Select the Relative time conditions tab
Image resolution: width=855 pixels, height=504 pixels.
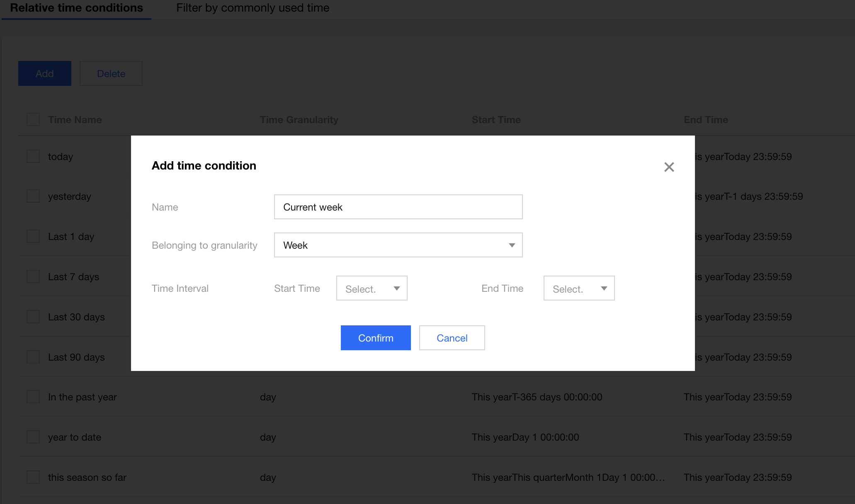[76, 8]
